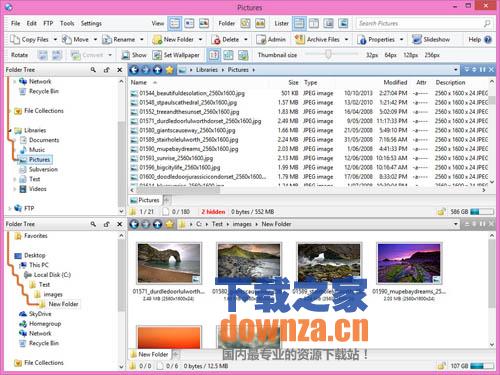The height and width of the screenshot is (375, 500).
Task: Click the Copy Files toolbar icon
Action: 15,40
